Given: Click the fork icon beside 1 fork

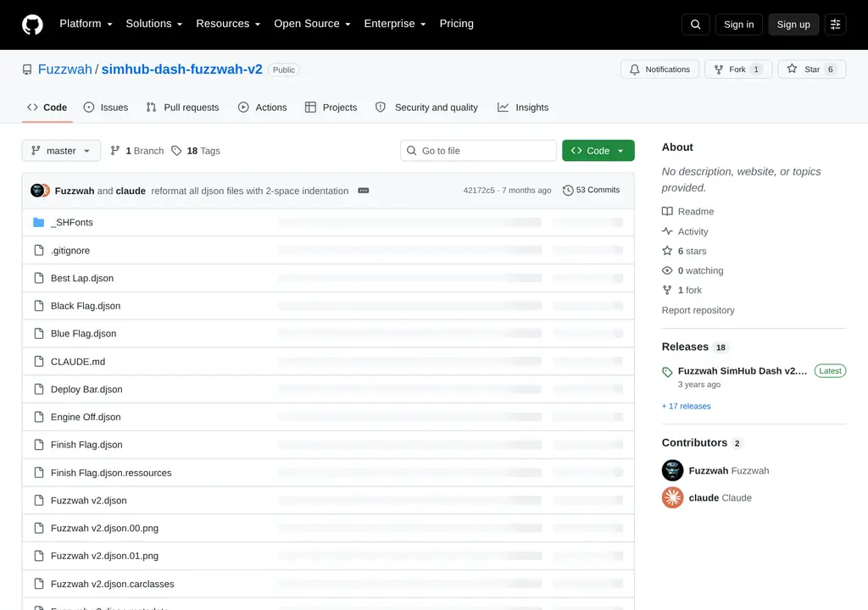Looking at the screenshot, I should coord(667,290).
